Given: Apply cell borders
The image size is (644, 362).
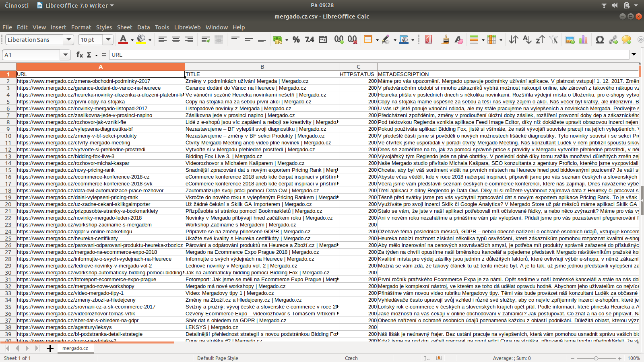Looking at the screenshot, I should tap(368, 40).
